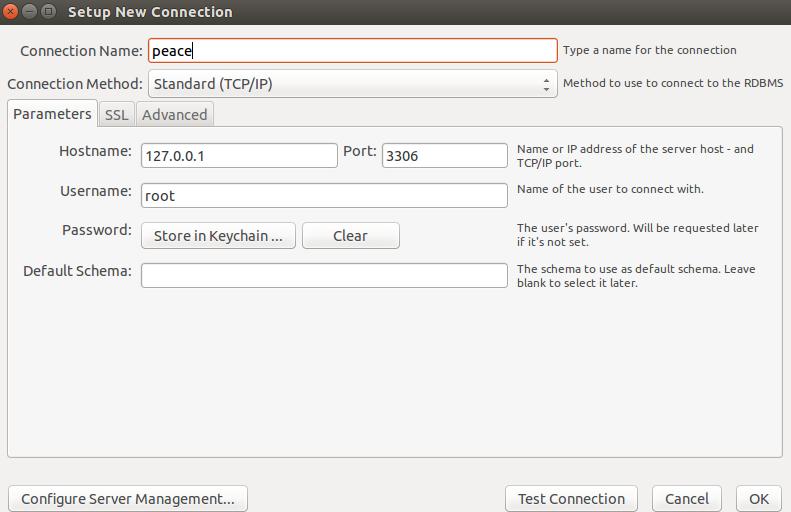This screenshot has height=512, width=791.
Task: Click the Clear password button
Action: point(351,236)
